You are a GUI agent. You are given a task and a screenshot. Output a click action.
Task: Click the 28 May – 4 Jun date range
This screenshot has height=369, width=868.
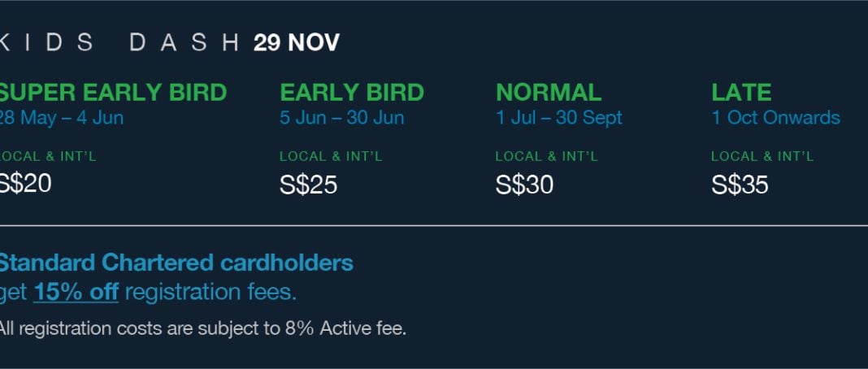tap(62, 118)
